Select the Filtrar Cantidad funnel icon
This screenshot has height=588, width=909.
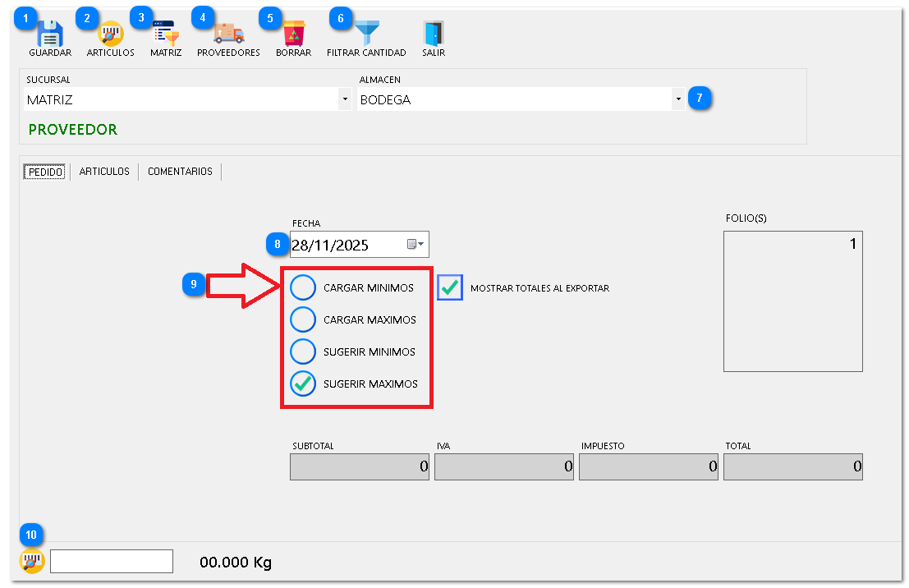click(366, 34)
